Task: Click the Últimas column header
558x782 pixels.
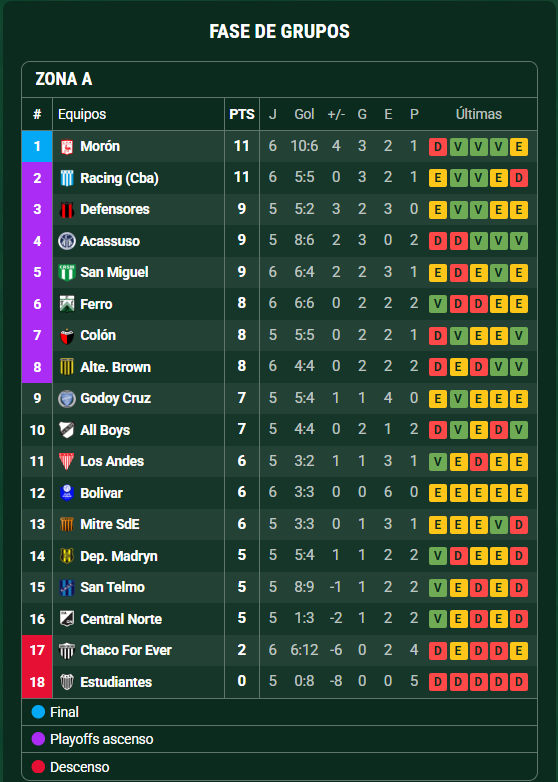Action: 479,114
